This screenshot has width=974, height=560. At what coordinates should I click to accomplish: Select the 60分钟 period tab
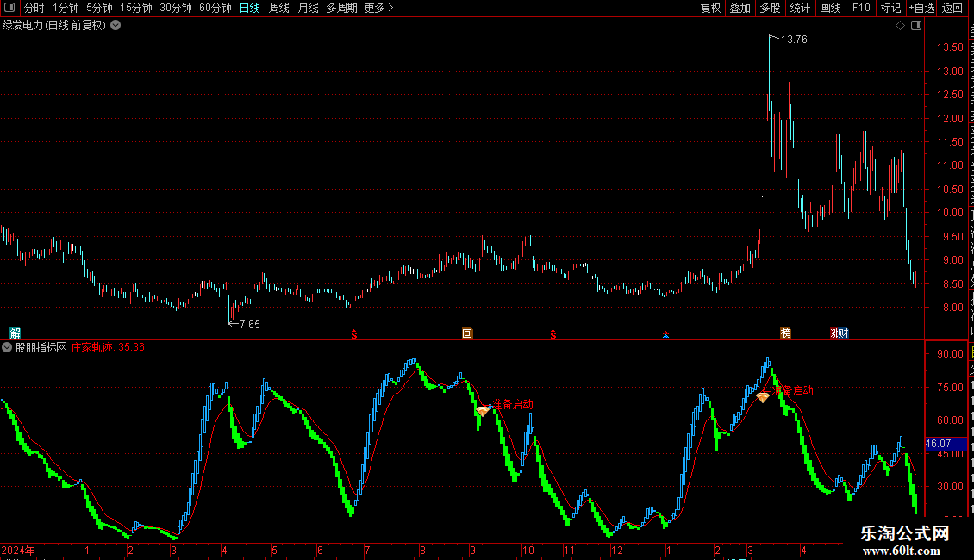pos(215,8)
